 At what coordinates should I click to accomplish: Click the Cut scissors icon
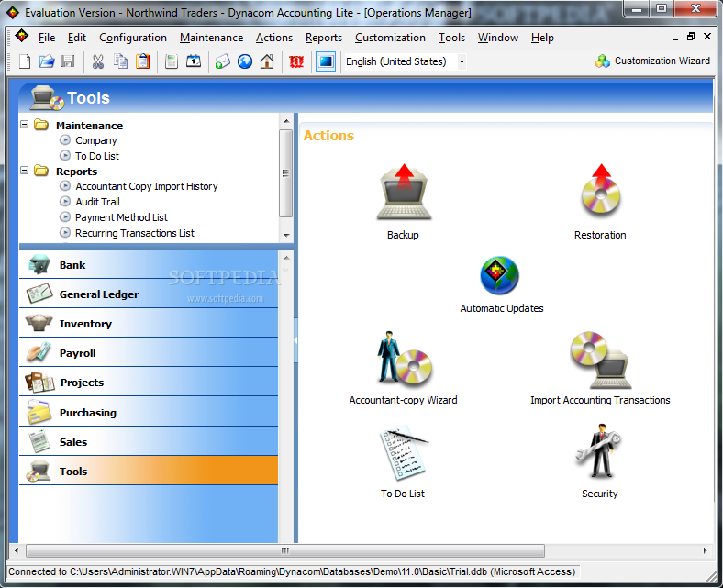[x=98, y=61]
